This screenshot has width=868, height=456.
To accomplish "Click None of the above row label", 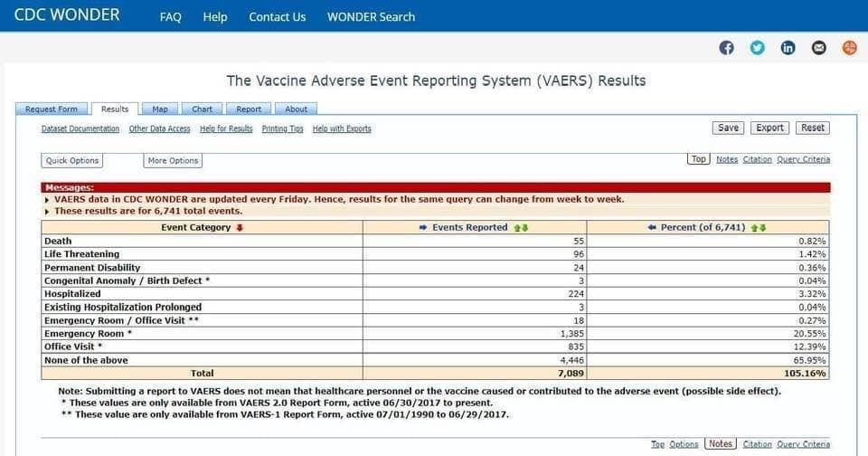I will [x=86, y=360].
